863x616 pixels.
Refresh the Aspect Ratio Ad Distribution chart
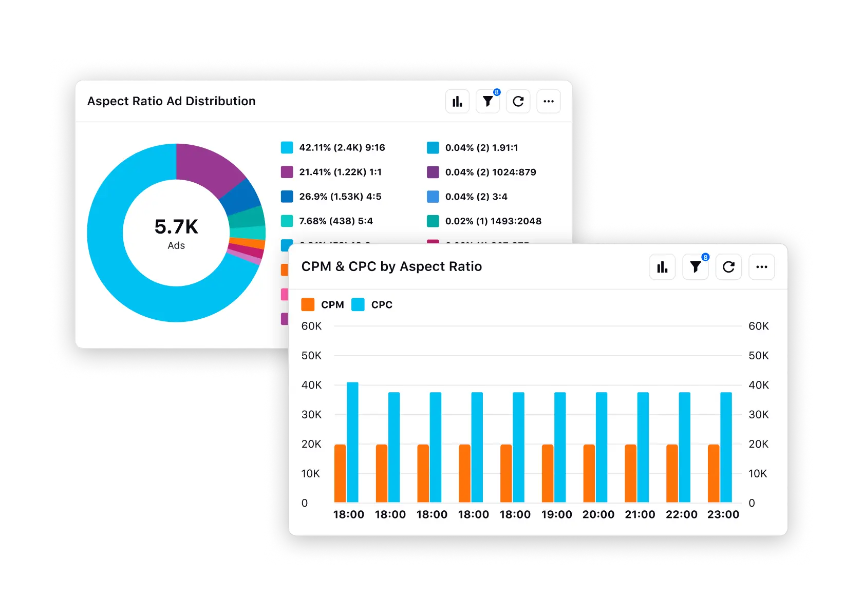518,101
